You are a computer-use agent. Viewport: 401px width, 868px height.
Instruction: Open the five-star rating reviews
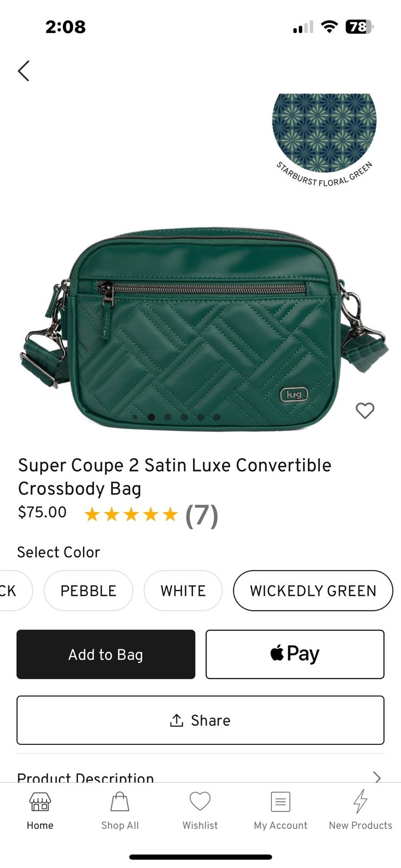click(x=131, y=514)
